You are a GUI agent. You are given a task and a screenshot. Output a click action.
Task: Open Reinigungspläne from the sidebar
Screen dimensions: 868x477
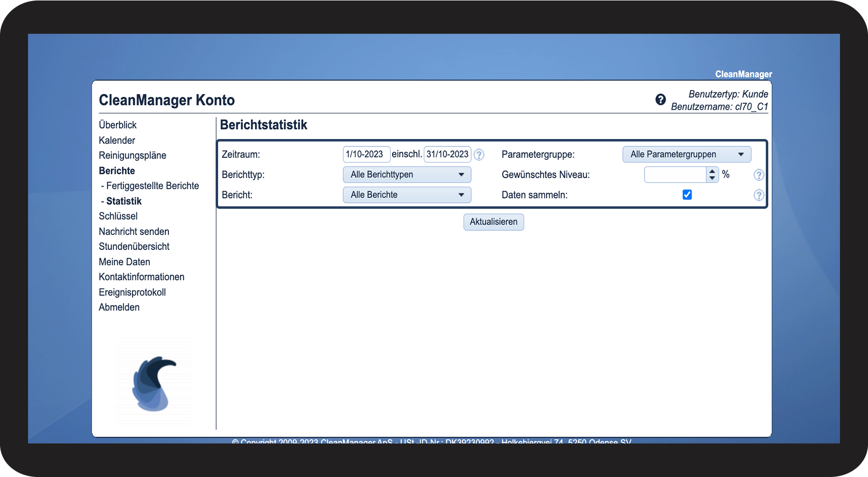pyautogui.click(x=132, y=156)
